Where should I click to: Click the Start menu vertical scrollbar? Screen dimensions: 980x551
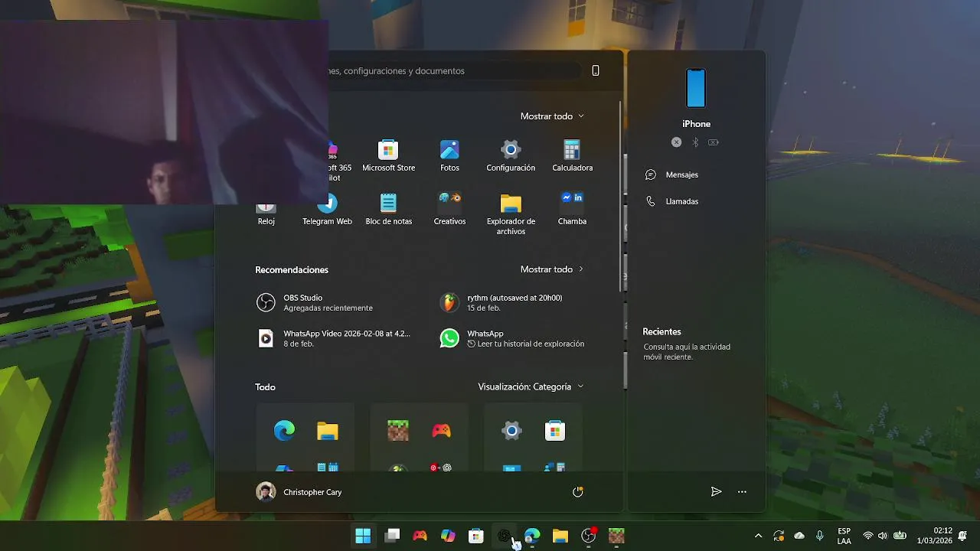(x=621, y=196)
